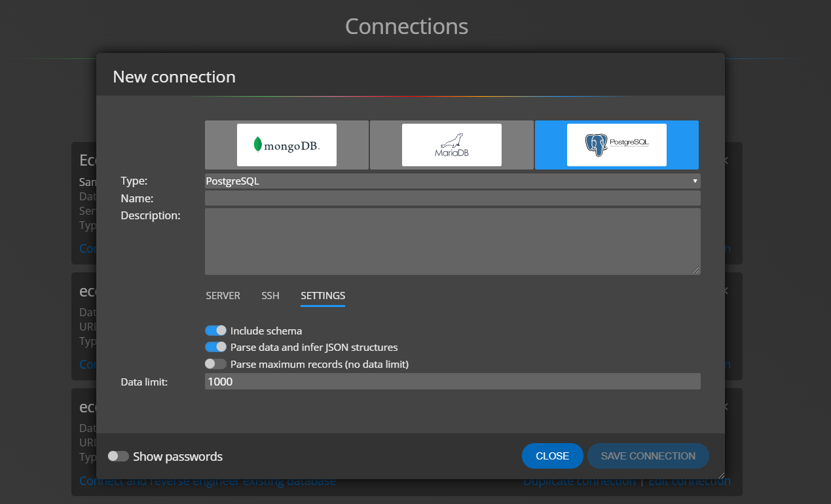Select the PostgreSQL connection type tile
Viewport: 831px width, 504px height.
coord(617,145)
